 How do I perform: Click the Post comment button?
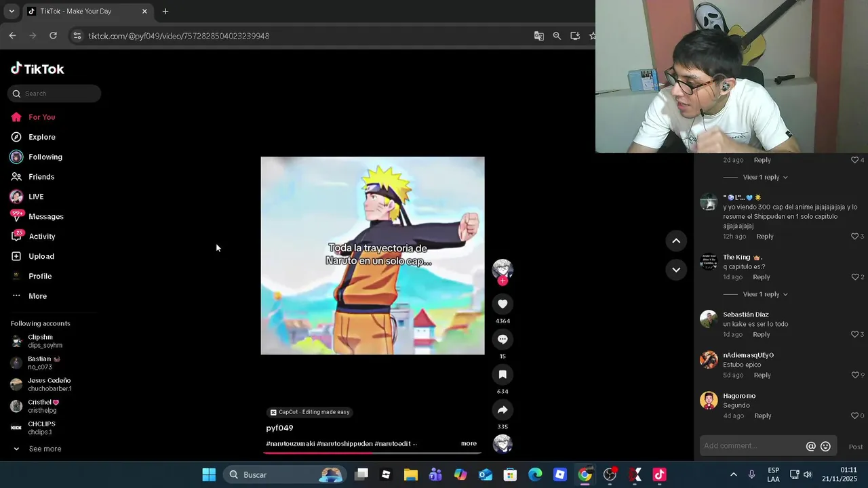tap(856, 447)
